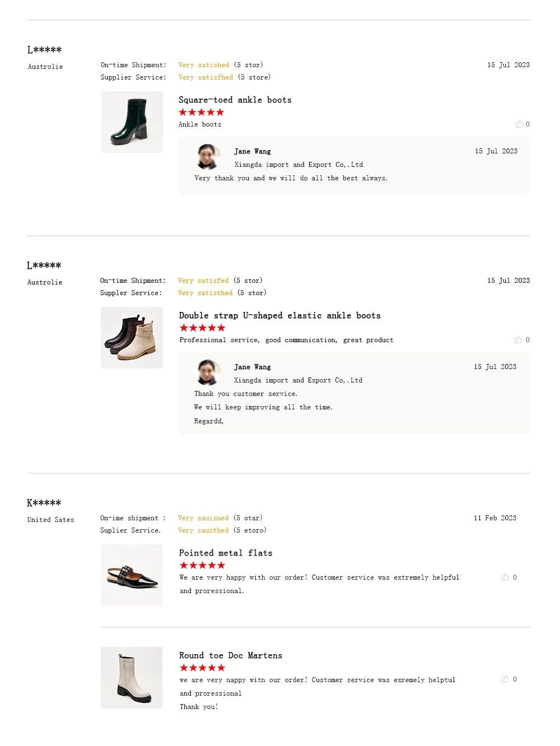Click the star rating under Pointed metal flats
Screen dimensions: 560x746
tap(202, 566)
